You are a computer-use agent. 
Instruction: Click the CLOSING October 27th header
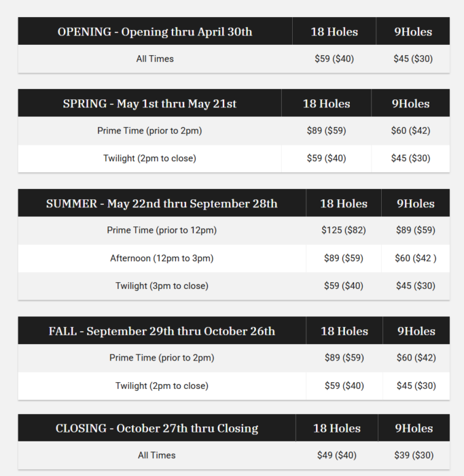(x=157, y=428)
